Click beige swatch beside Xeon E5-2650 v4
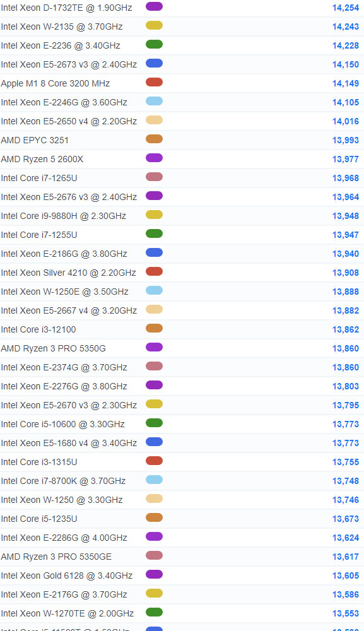 [154, 120]
